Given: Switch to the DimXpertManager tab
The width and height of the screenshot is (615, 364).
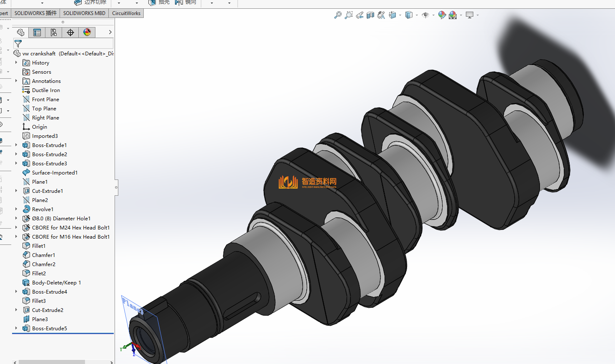Looking at the screenshot, I should coord(70,32).
